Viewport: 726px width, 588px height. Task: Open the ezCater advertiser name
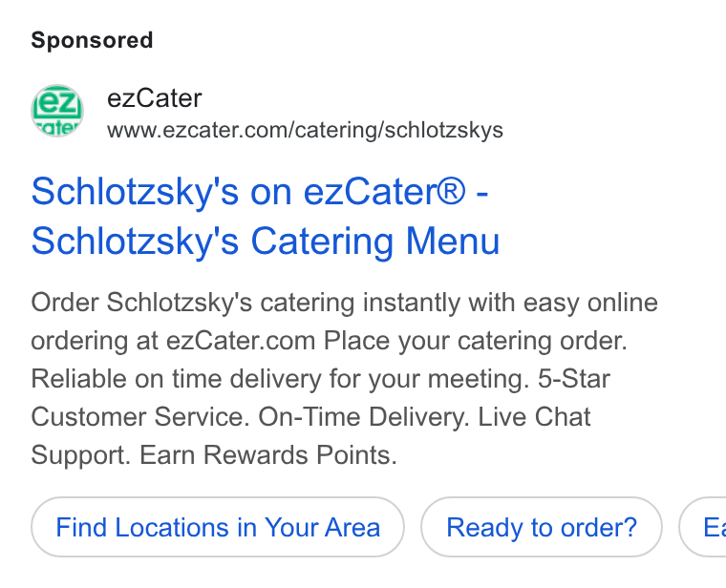[x=154, y=98]
